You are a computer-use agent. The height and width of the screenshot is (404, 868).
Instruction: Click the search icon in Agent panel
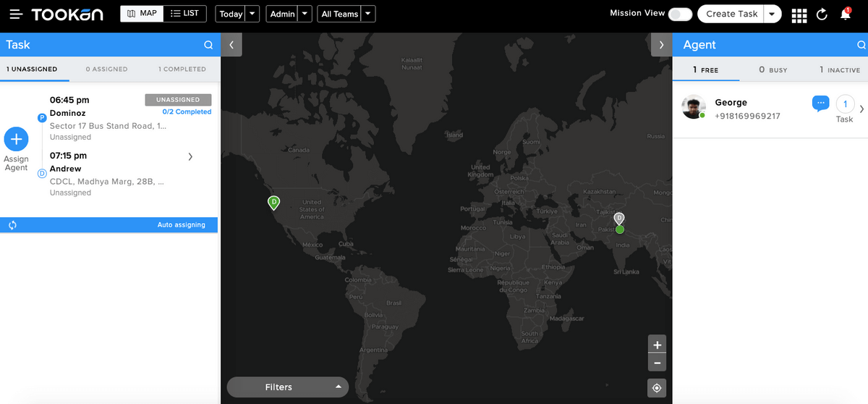(x=861, y=45)
